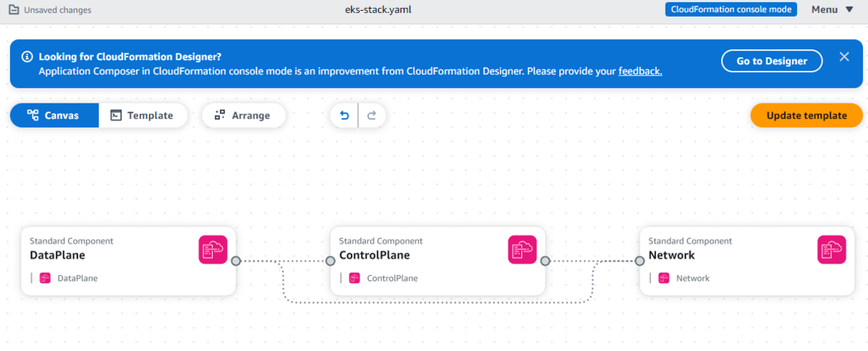Click the DataPlane card's right connector port
Screen dimensions: 868x351
pos(236,261)
